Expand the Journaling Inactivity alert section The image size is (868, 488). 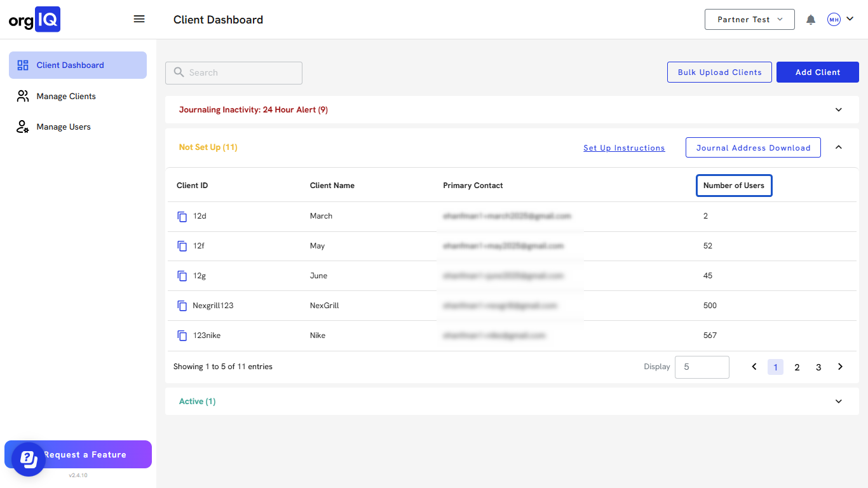click(x=838, y=110)
